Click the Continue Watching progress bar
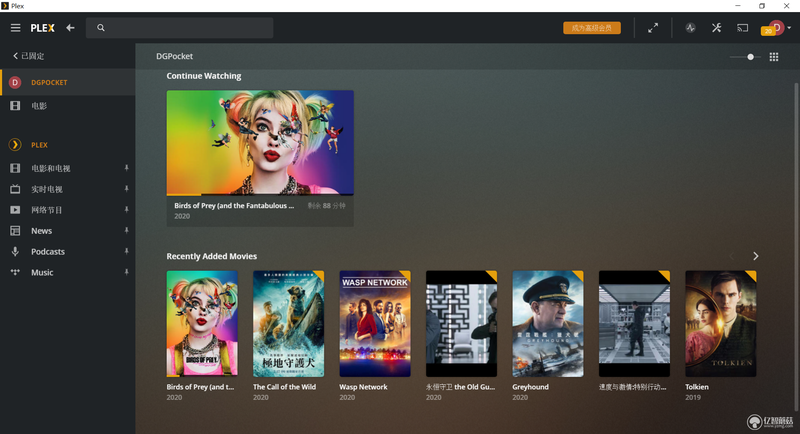The width and height of the screenshot is (800, 434). pos(260,194)
